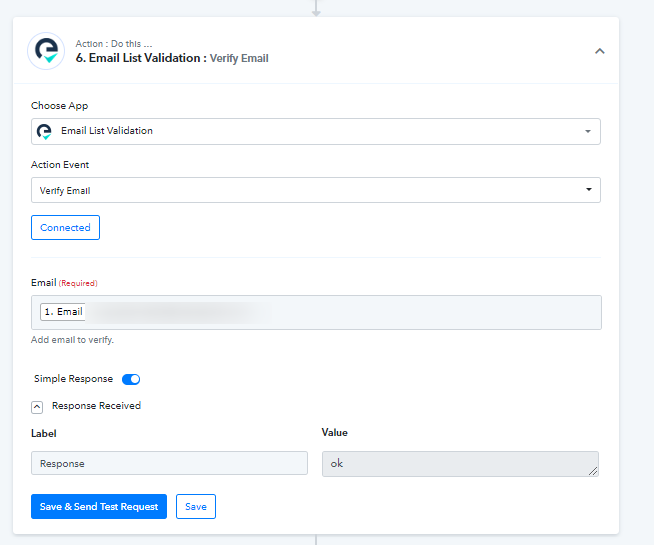The height and width of the screenshot is (545, 654).
Task: Click the value field showing 'ok'
Action: point(460,464)
